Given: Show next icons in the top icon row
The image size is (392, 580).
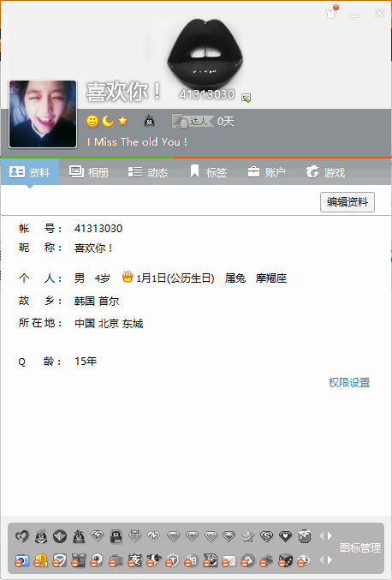Looking at the screenshot, I should (330, 535).
